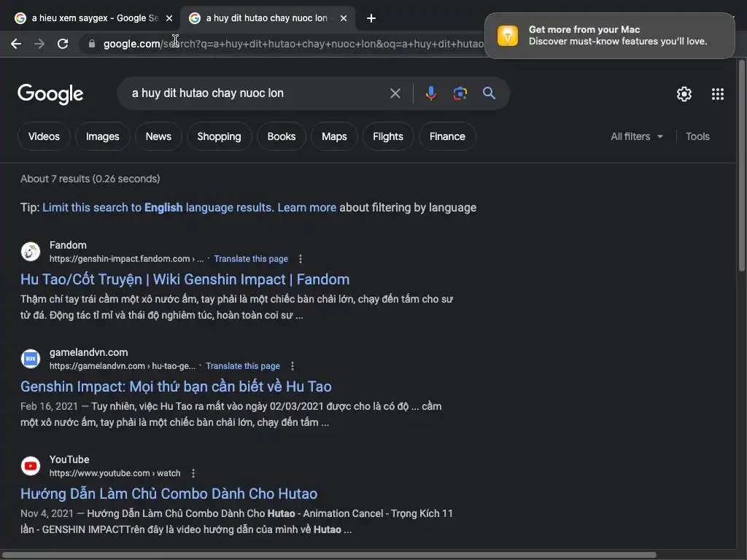Click the browser forward arrow

(x=39, y=44)
